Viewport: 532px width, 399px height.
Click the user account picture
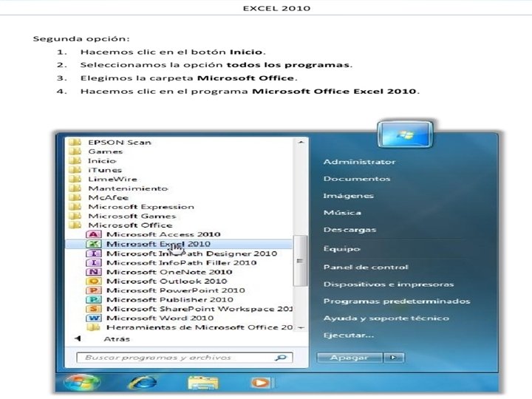(405, 134)
